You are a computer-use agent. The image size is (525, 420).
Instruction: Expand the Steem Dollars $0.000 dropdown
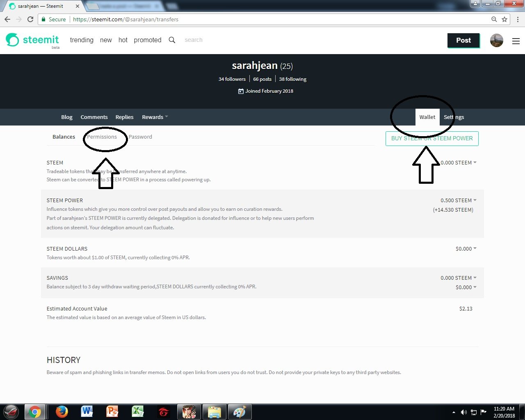click(x=466, y=249)
